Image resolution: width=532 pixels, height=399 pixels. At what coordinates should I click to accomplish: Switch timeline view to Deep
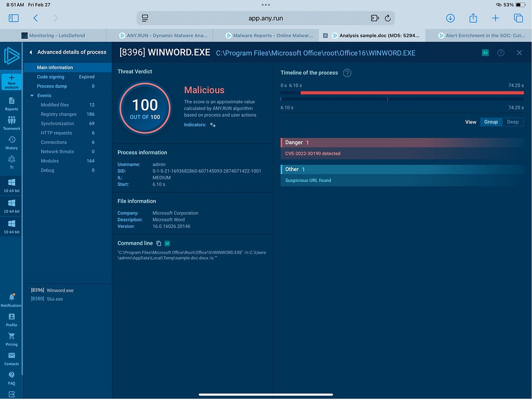click(x=512, y=122)
